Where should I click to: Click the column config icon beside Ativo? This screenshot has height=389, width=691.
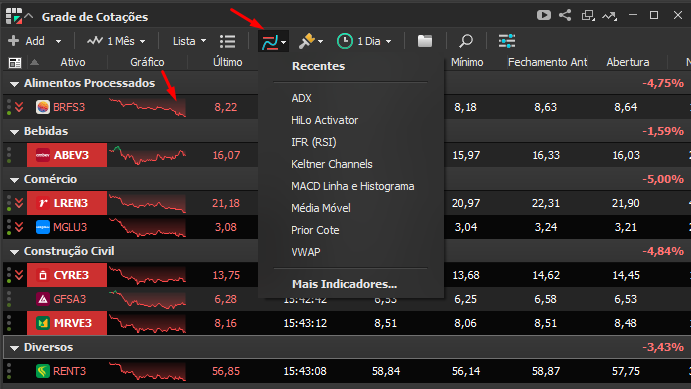pos(15,63)
